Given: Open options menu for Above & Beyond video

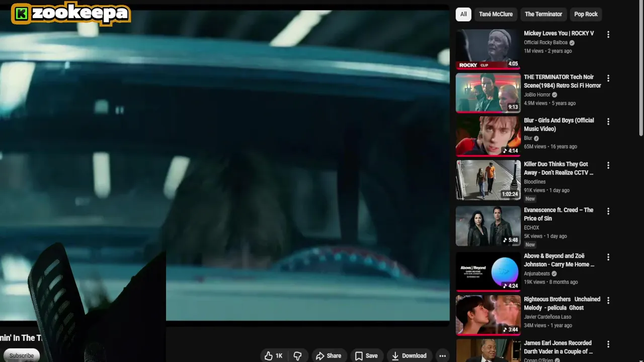Looking at the screenshot, I should pyautogui.click(x=608, y=257).
